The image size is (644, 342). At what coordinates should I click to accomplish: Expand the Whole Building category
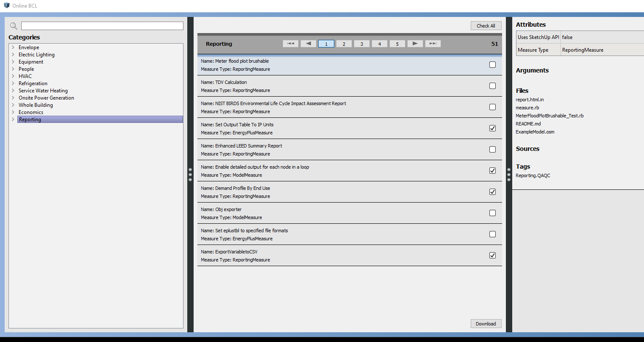point(13,105)
